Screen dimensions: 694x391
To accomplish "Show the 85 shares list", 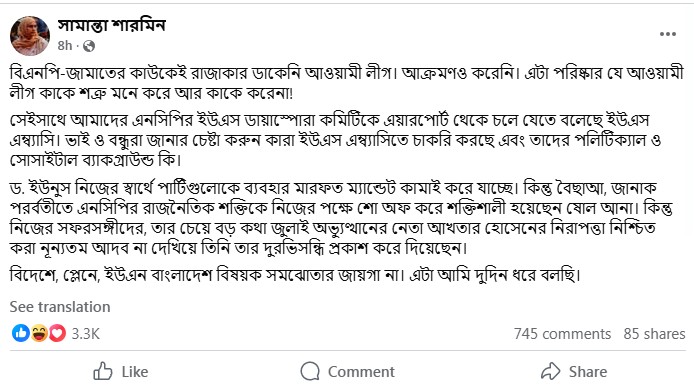I will [x=654, y=333].
